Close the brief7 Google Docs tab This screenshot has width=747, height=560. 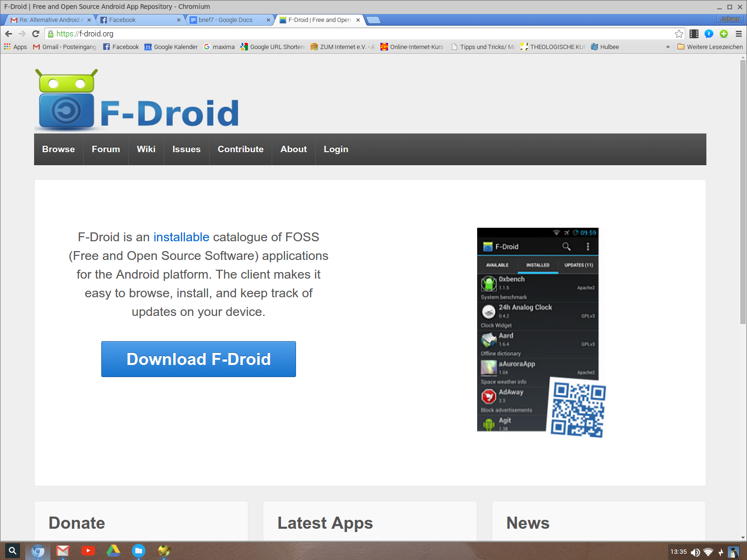click(268, 20)
